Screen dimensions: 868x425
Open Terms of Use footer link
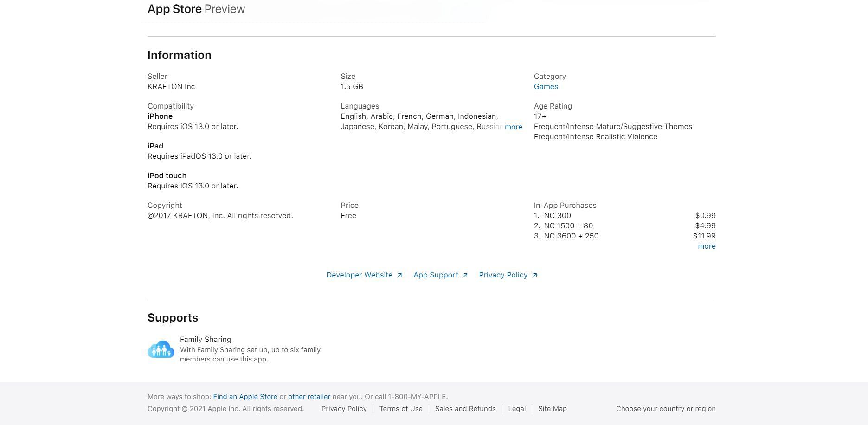tap(401, 409)
